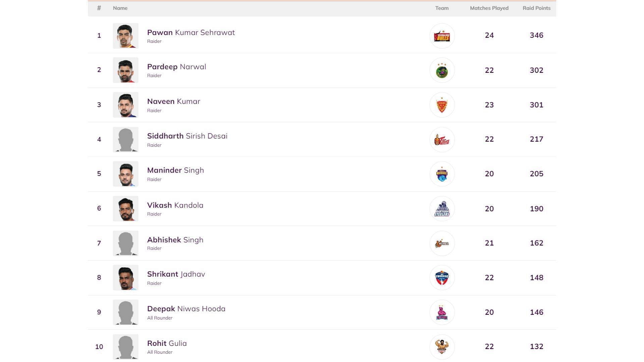Click the Bengaluru Bulls team logo

(x=442, y=36)
